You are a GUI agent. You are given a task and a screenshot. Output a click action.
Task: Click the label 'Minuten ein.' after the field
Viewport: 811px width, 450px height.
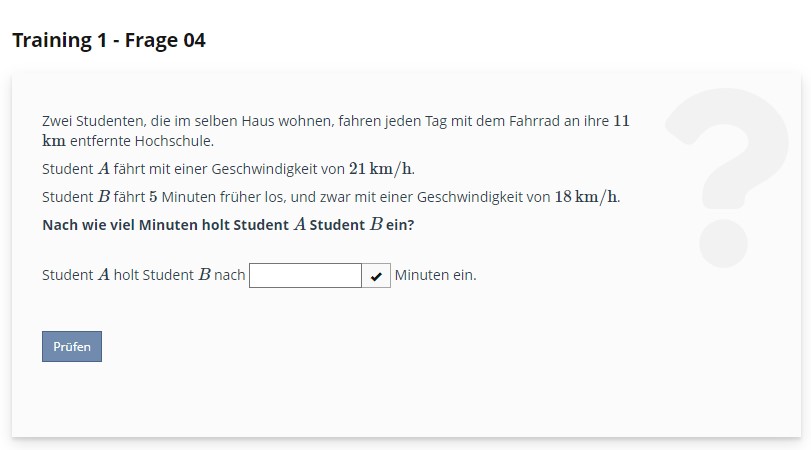(x=435, y=275)
